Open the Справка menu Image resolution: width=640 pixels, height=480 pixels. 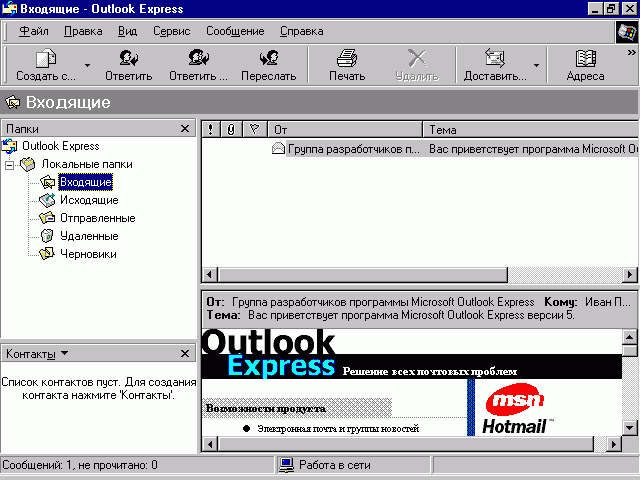(302, 31)
